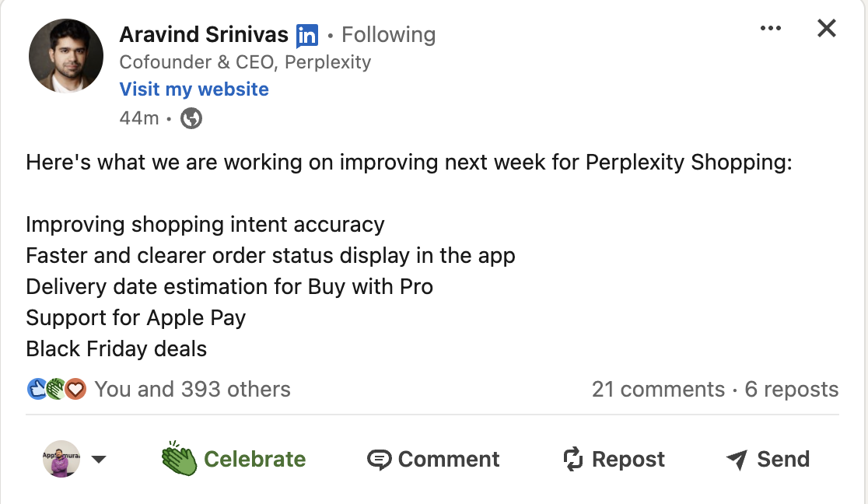This screenshot has height=504, width=868.
Task: Click the red heart reaction icon
Action: (x=75, y=389)
